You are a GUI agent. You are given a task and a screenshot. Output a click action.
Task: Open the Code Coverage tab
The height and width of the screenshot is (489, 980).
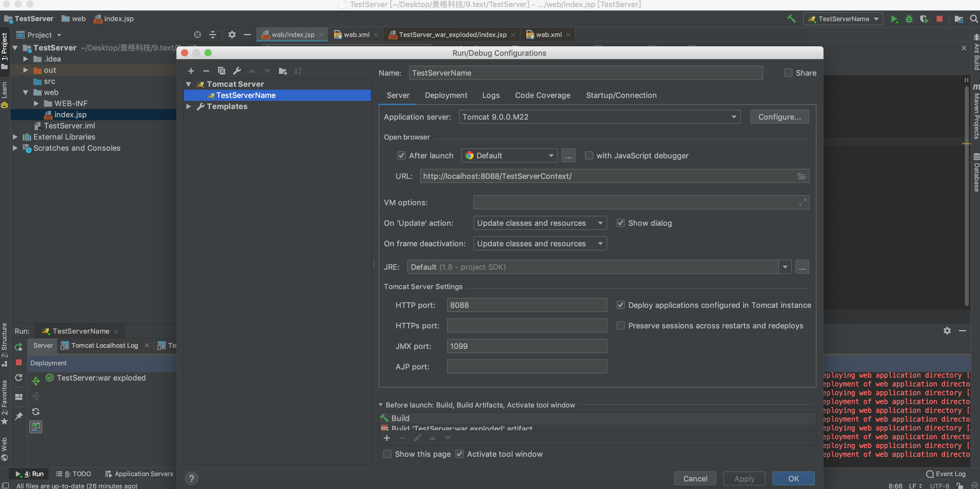point(542,95)
